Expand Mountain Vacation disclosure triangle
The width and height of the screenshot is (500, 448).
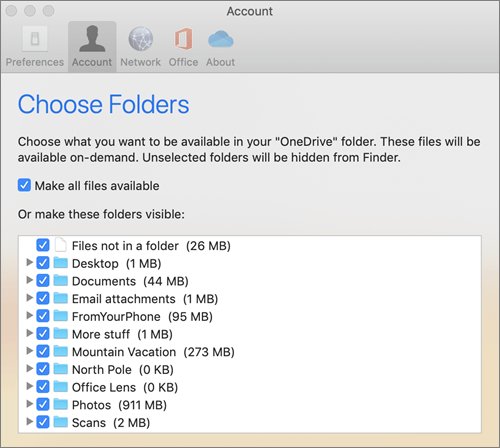29,351
